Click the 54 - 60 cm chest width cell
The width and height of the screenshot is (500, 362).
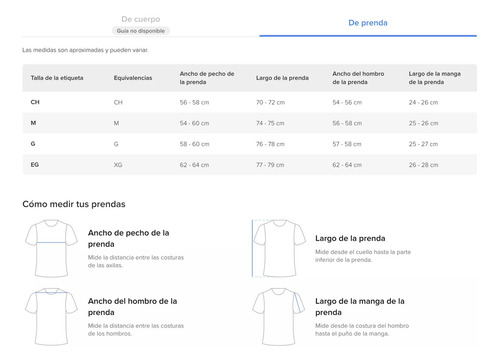pos(194,123)
